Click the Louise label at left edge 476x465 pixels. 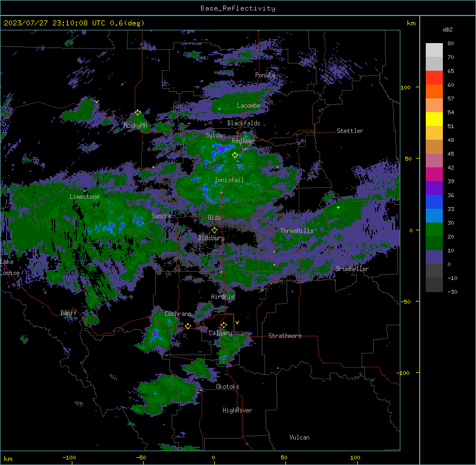[10, 273]
